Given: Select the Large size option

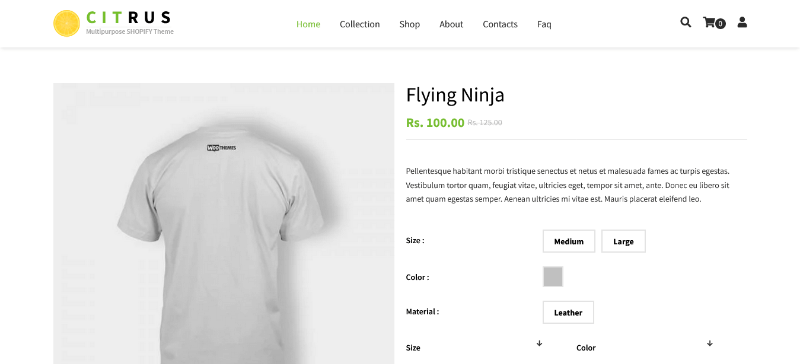Looking at the screenshot, I should (x=623, y=241).
